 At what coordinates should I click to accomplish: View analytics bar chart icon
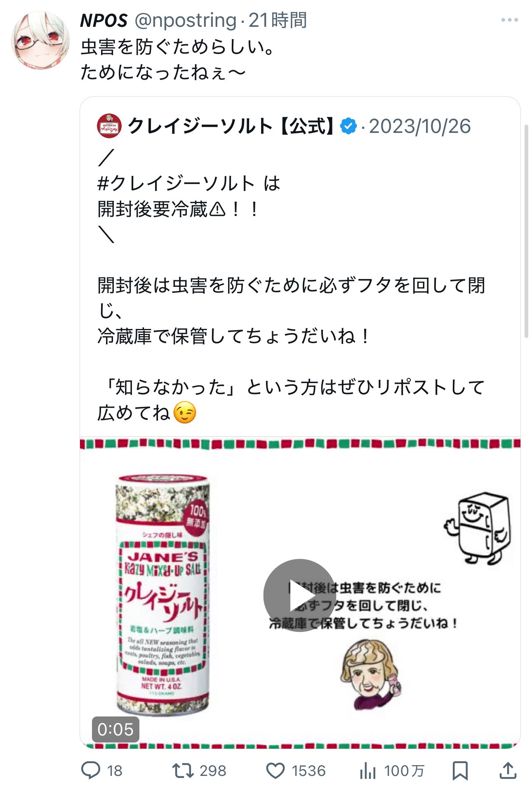(367, 770)
